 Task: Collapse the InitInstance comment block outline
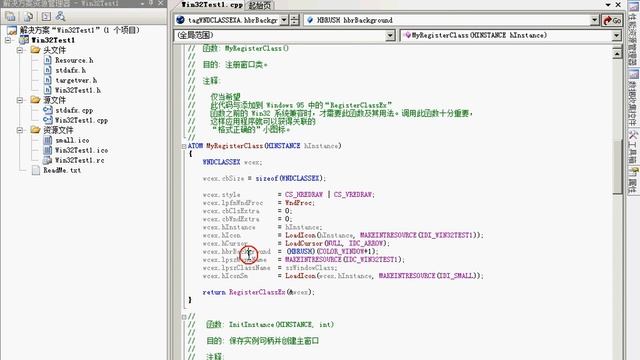(x=184, y=317)
